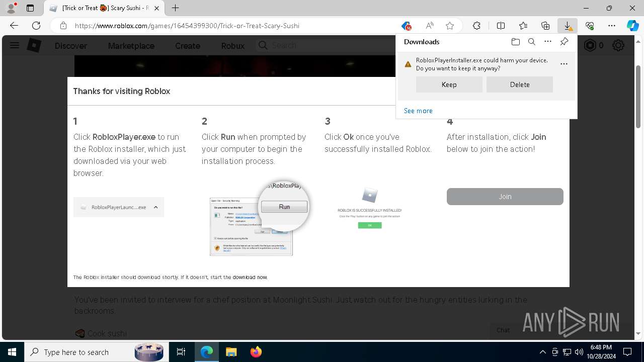This screenshot has width=644, height=362.
Task: Show hidden system tray icons
Action: (542, 352)
